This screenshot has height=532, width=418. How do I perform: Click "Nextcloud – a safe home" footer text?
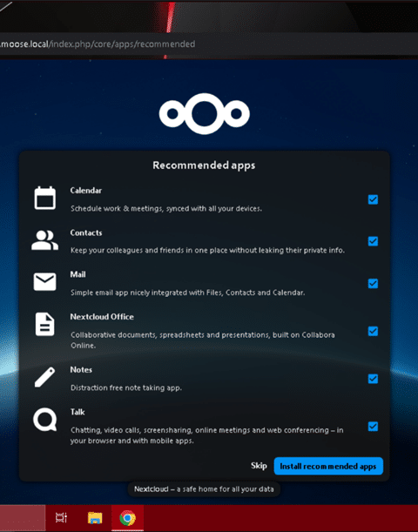coord(204,489)
